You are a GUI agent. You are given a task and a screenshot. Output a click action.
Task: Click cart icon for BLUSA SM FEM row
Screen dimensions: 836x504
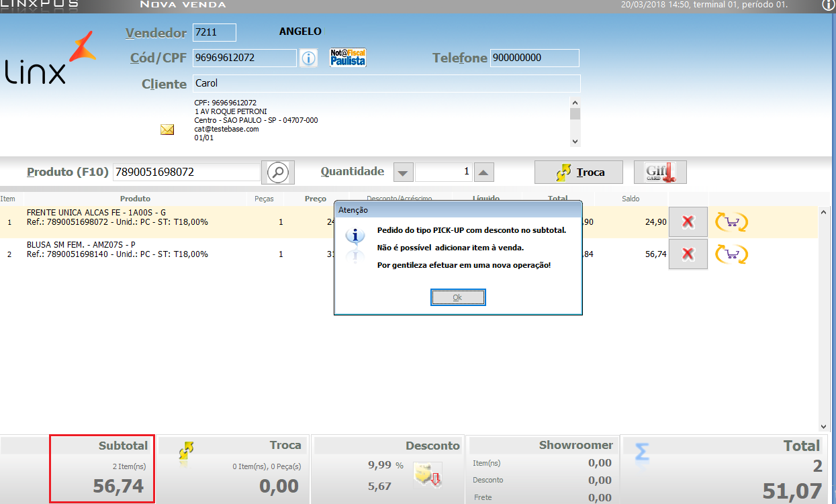(x=732, y=254)
